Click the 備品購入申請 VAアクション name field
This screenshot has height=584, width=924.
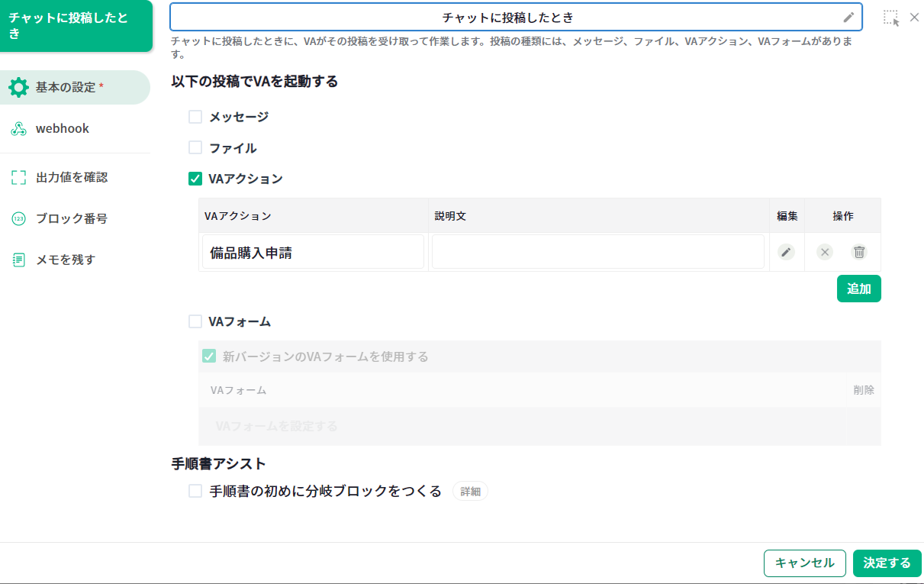coord(313,252)
